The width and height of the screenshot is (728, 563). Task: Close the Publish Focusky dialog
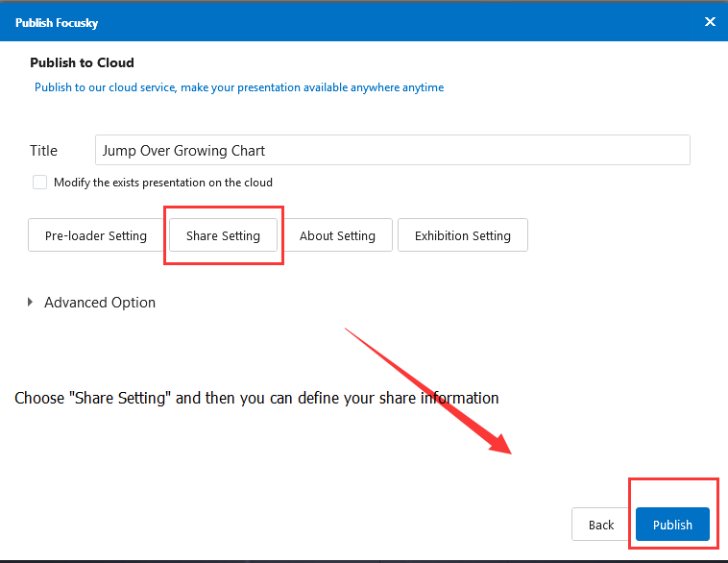tap(710, 22)
